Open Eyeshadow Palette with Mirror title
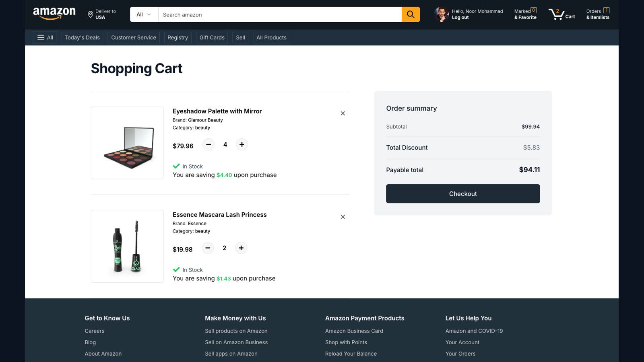Image resolution: width=644 pixels, height=362 pixels. pos(217,111)
